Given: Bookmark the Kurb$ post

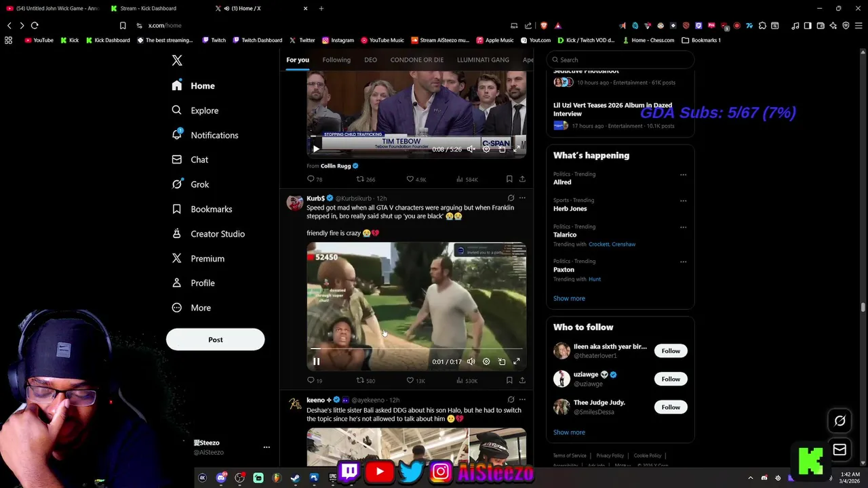Looking at the screenshot, I should (x=509, y=380).
